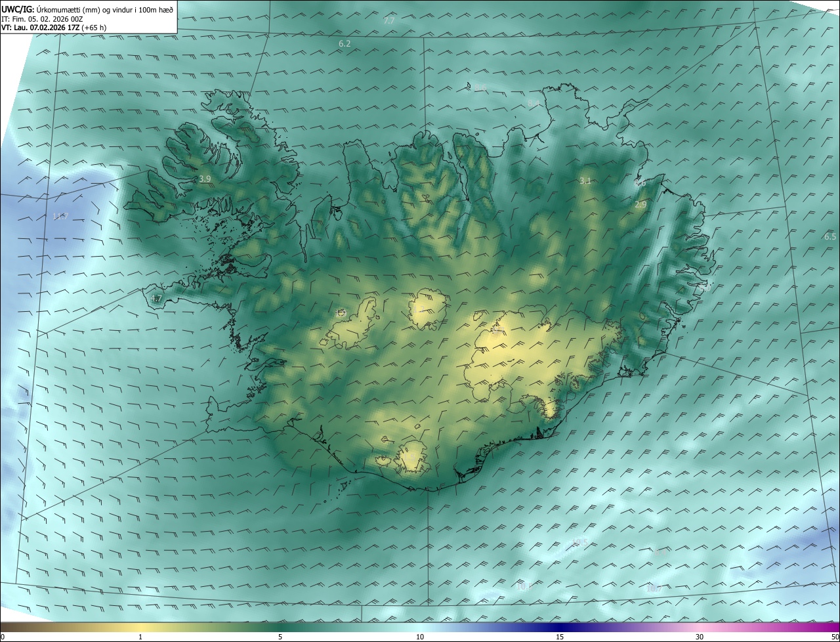Click the 4.7 value label on the map
Screen dimensions: 840x642
tap(156, 299)
